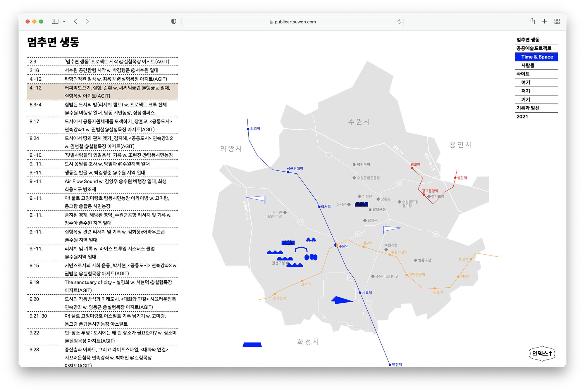
Task: Open a new tab with the plus icon
Action: point(544,21)
